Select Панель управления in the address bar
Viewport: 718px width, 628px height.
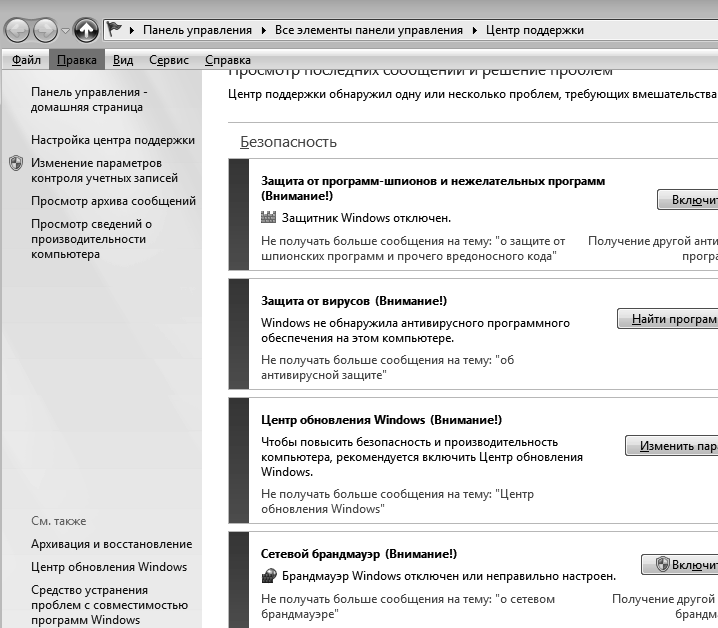(x=197, y=30)
